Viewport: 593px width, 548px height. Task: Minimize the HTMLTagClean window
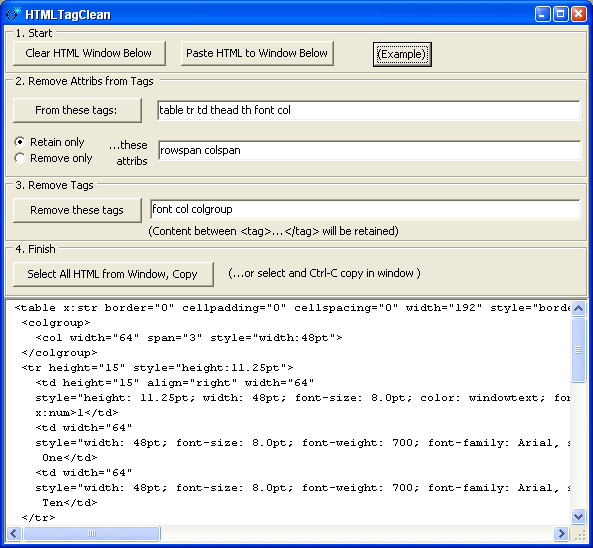point(543,14)
